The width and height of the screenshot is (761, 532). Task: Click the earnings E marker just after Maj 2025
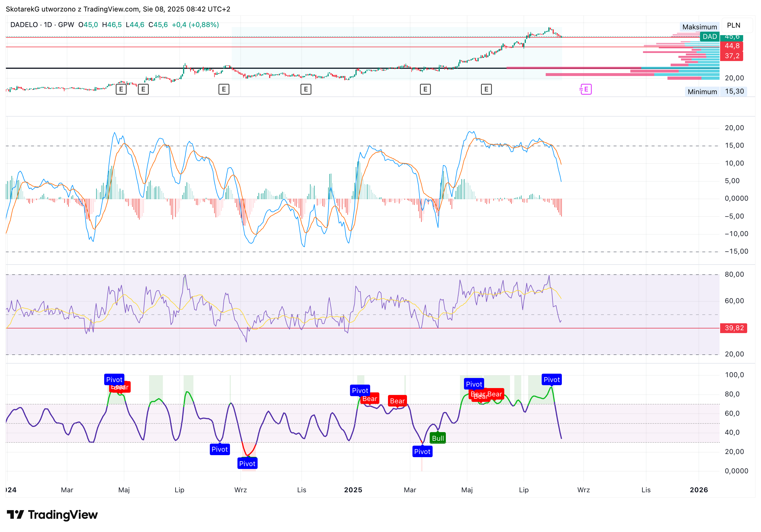click(486, 89)
